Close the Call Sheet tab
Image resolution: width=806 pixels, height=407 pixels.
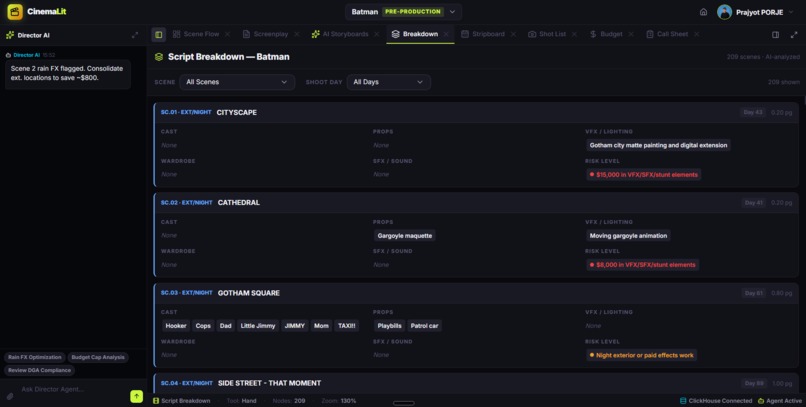click(697, 34)
